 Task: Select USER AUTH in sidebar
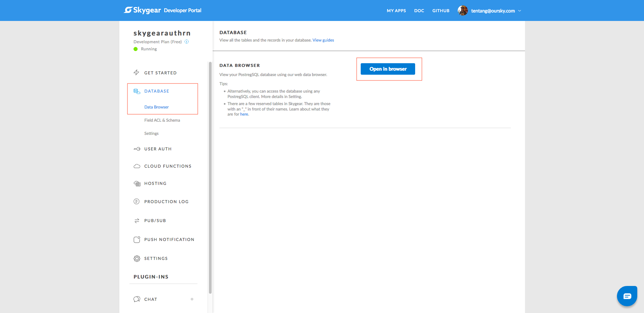coord(158,149)
